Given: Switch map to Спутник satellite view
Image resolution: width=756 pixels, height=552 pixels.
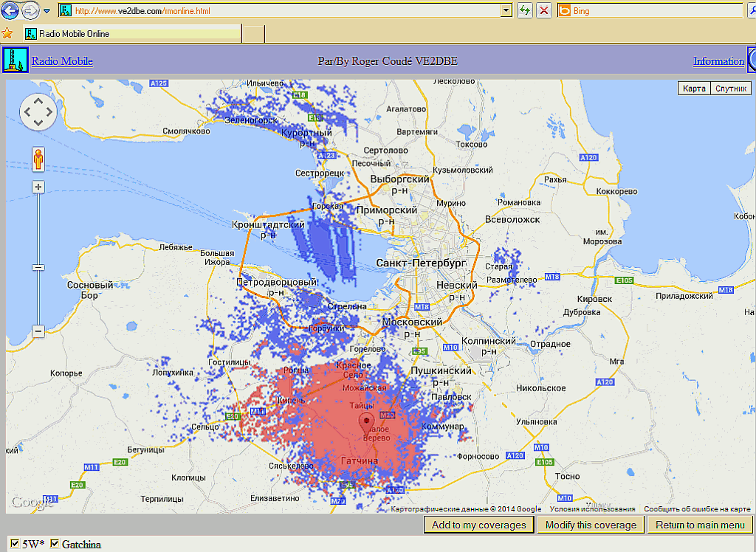Looking at the screenshot, I should 731,89.
